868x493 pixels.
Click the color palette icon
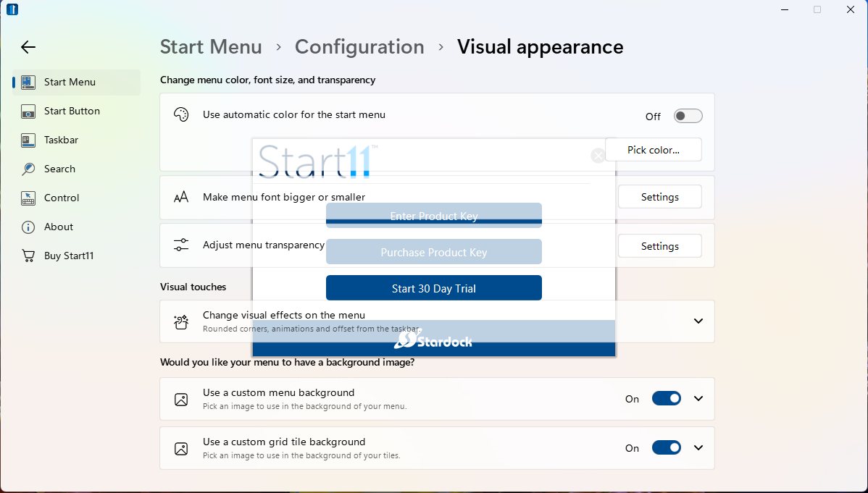(x=181, y=114)
